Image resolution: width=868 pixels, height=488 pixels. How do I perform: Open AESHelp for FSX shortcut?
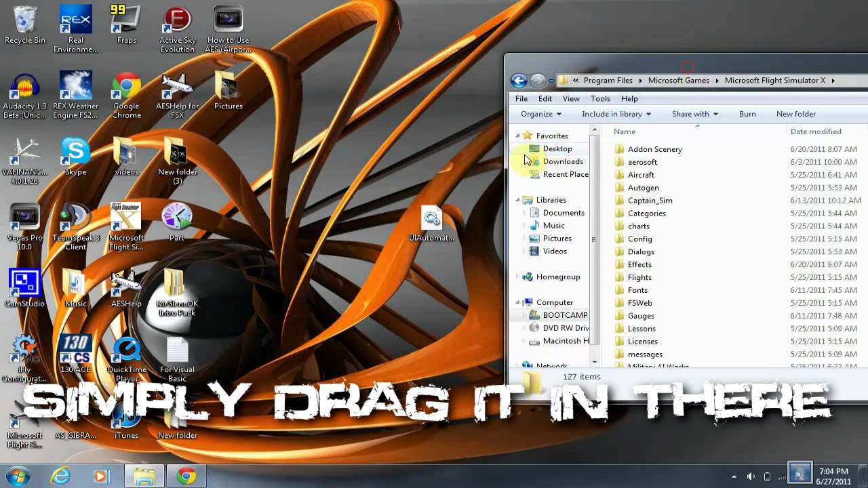pyautogui.click(x=177, y=95)
